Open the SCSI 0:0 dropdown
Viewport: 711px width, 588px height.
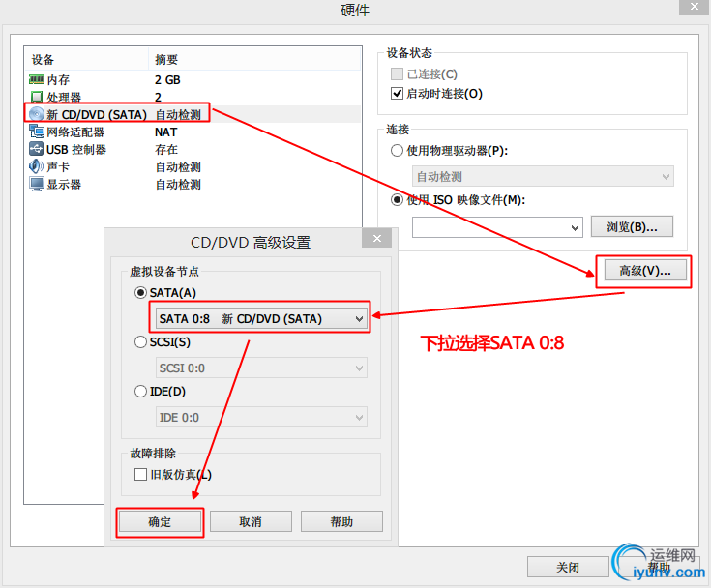pyautogui.click(x=261, y=367)
